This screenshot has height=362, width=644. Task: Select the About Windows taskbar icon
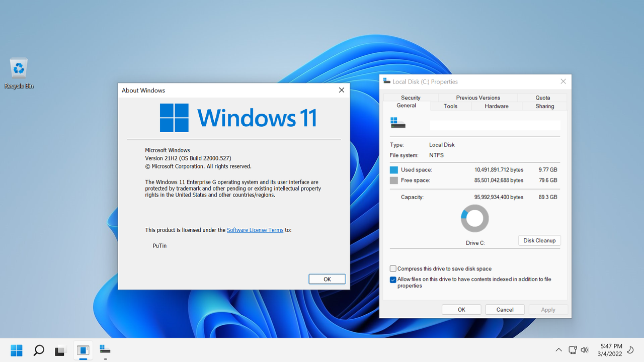[83, 350]
